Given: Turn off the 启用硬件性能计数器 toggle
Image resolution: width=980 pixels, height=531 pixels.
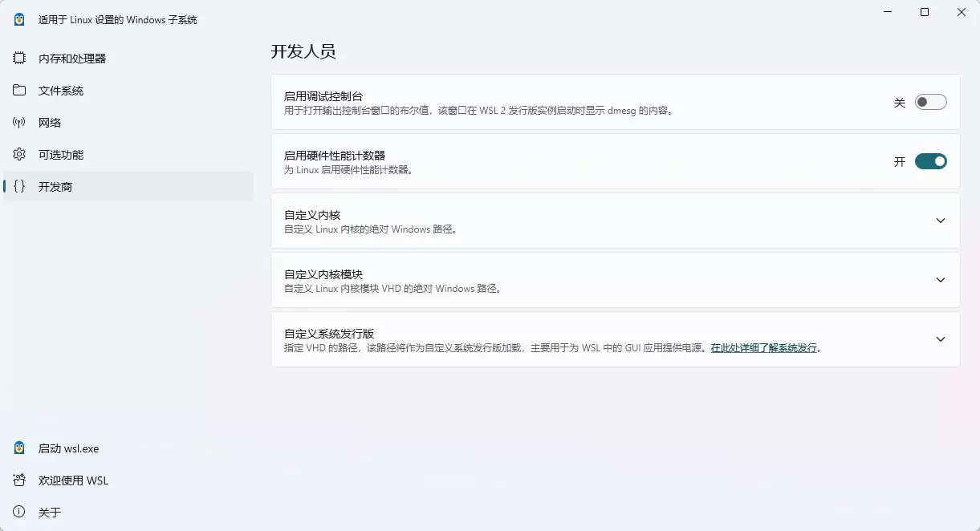Looking at the screenshot, I should 931,161.
